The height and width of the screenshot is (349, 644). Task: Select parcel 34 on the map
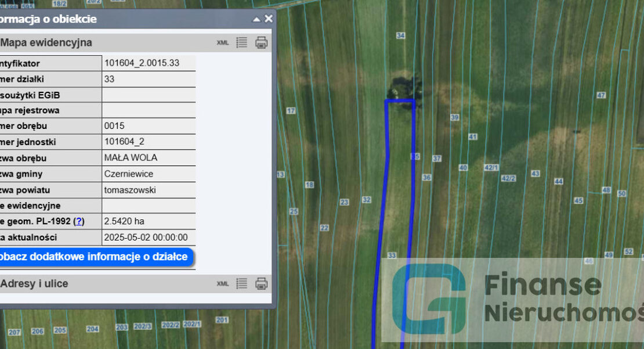point(400,35)
